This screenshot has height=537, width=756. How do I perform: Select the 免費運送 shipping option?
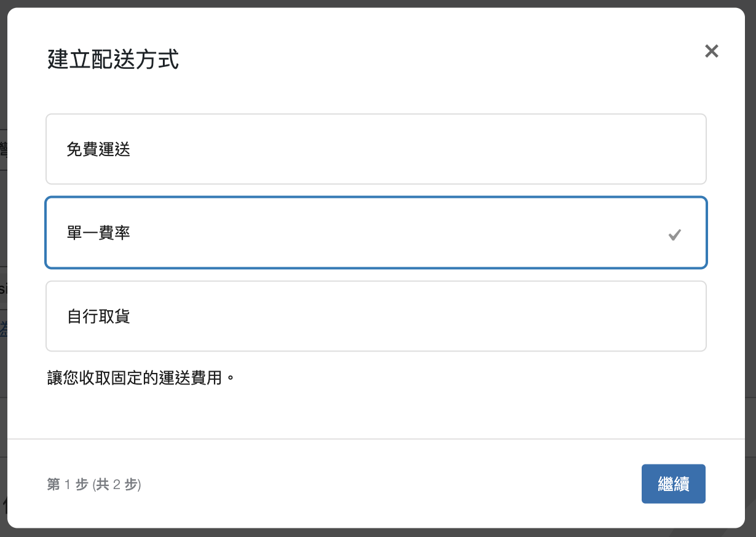click(376, 149)
